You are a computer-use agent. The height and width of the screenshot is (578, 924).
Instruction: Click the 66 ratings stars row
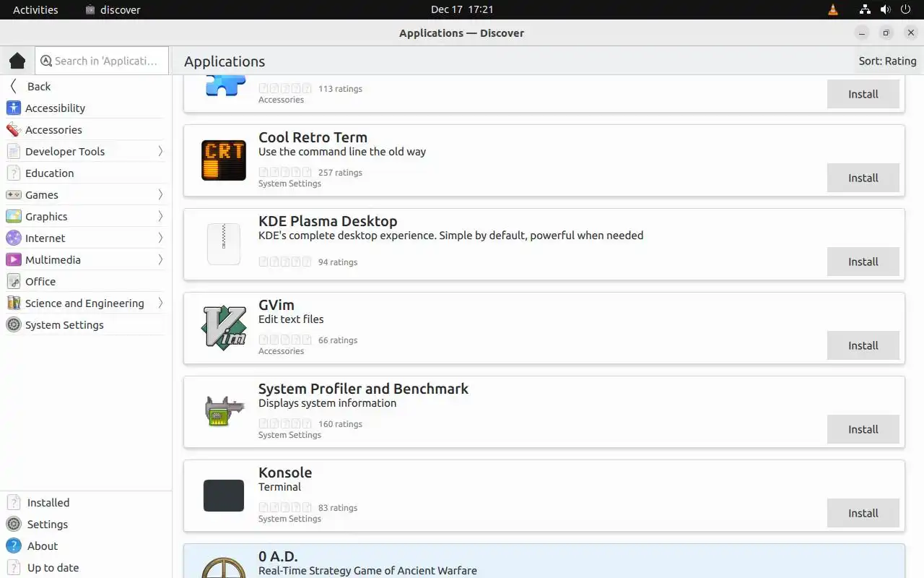point(285,340)
